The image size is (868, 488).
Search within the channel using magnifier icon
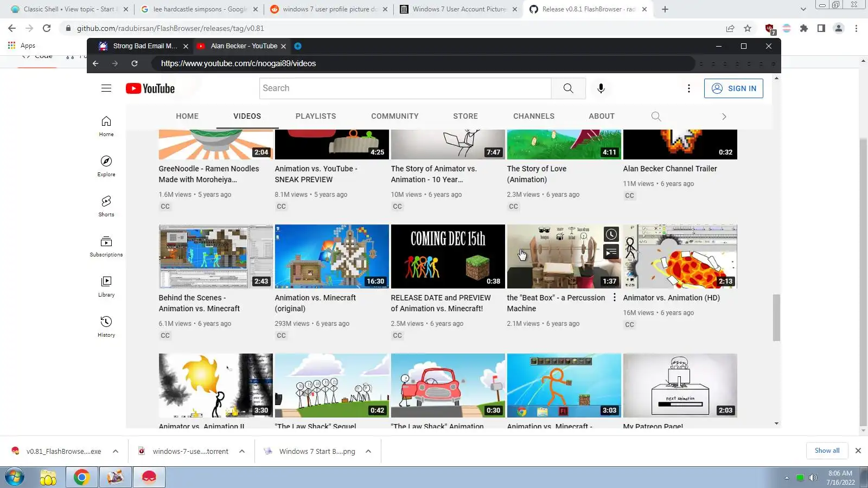click(656, 116)
